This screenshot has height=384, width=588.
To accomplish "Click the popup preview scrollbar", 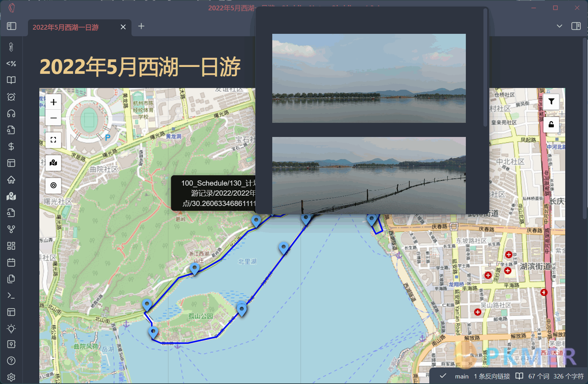I will (x=486, y=68).
